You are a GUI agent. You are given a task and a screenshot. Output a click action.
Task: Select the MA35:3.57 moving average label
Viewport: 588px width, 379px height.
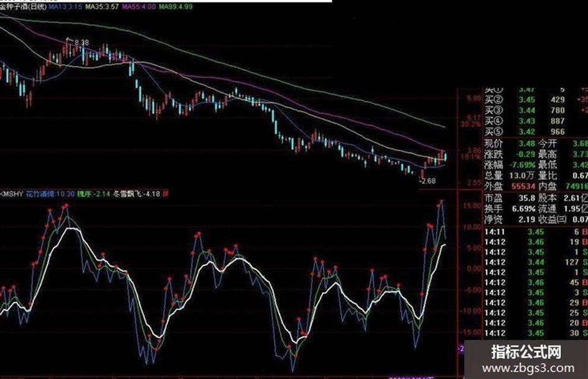click(102, 7)
